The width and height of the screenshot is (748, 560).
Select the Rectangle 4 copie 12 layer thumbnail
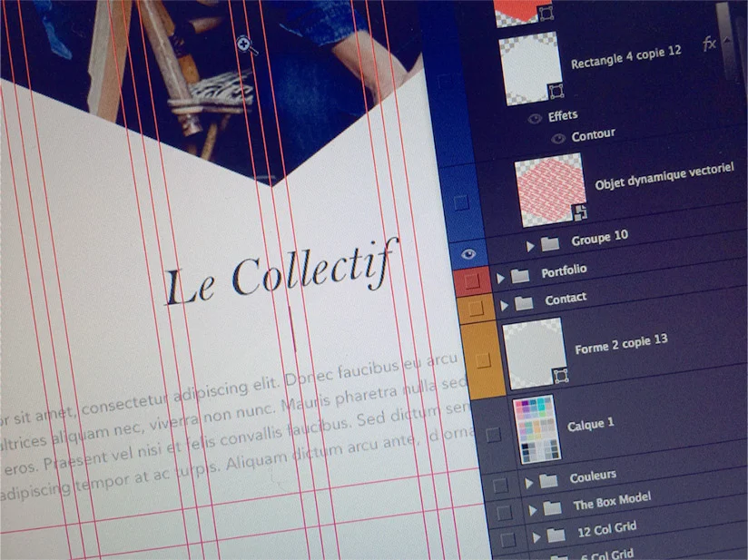530,68
